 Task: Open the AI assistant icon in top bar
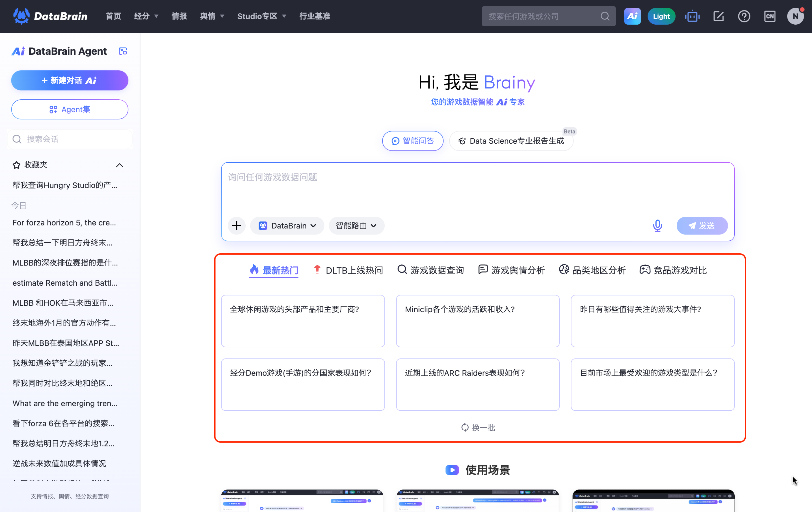(x=632, y=16)
